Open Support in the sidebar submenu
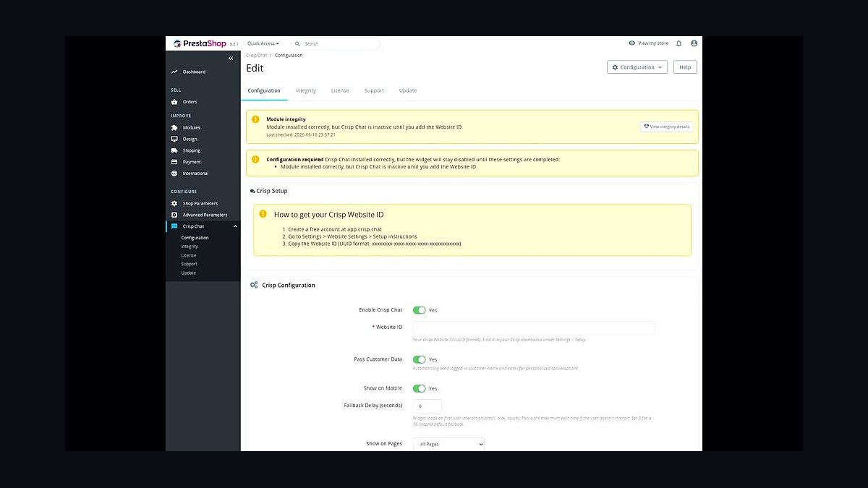Image resolution: width=868 pixels, height=488 pixels. coord(190,264)
